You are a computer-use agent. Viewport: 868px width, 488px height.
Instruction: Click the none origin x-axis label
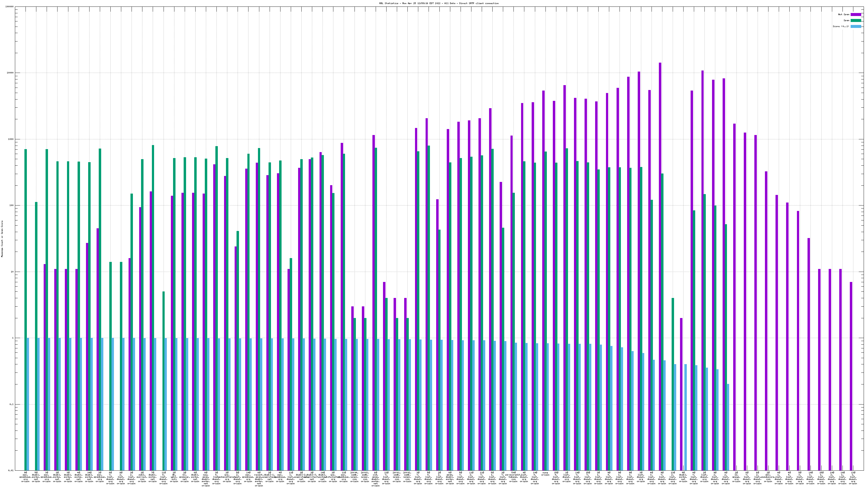click(x=545, y=474)
